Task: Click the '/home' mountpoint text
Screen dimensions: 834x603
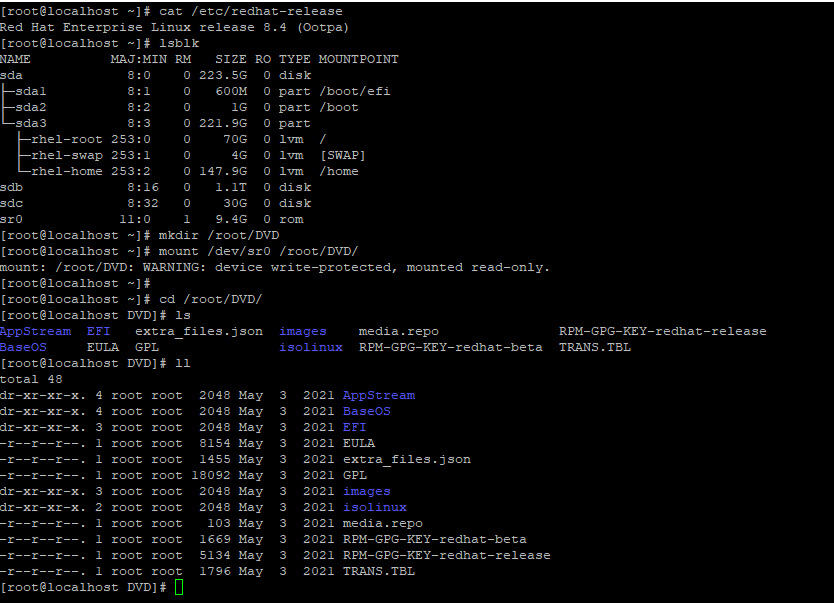Action: click(338, 171)
